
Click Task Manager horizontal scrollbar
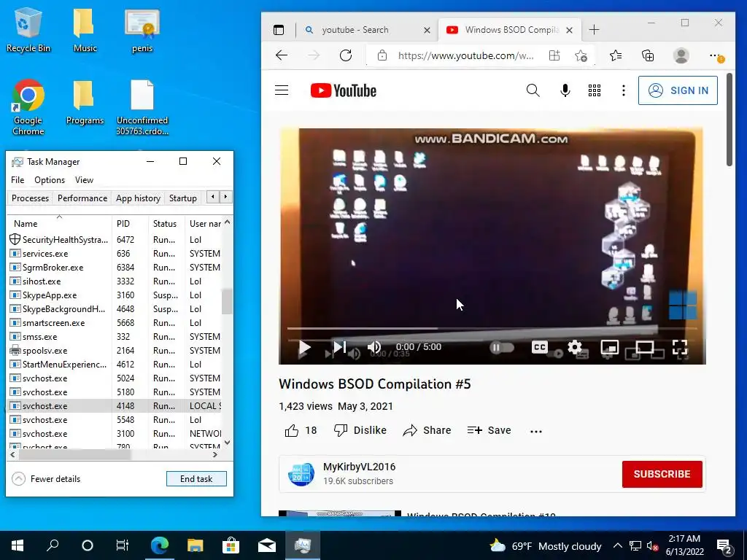(74, 455)
